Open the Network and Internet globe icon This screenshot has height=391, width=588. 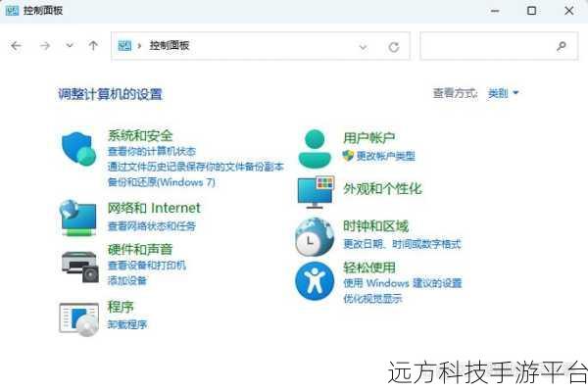click(x=78, y=218)
